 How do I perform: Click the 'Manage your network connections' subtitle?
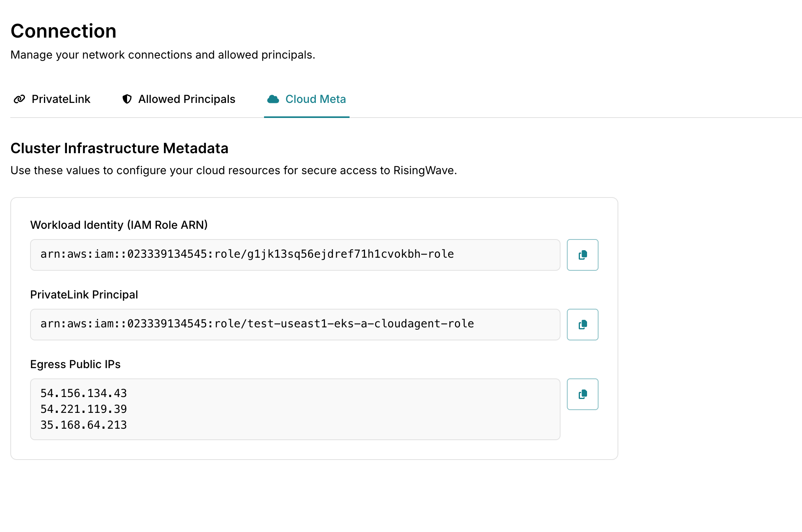(x=163, y=55)
